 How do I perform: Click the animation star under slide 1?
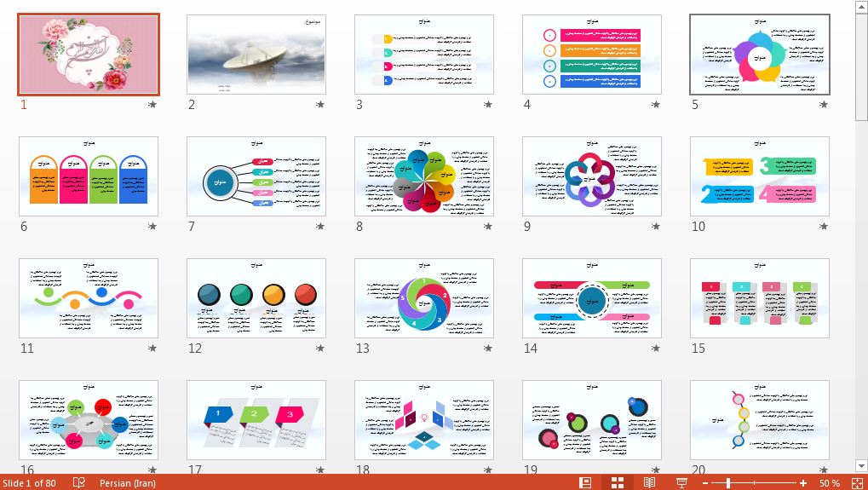click(152, 105)
